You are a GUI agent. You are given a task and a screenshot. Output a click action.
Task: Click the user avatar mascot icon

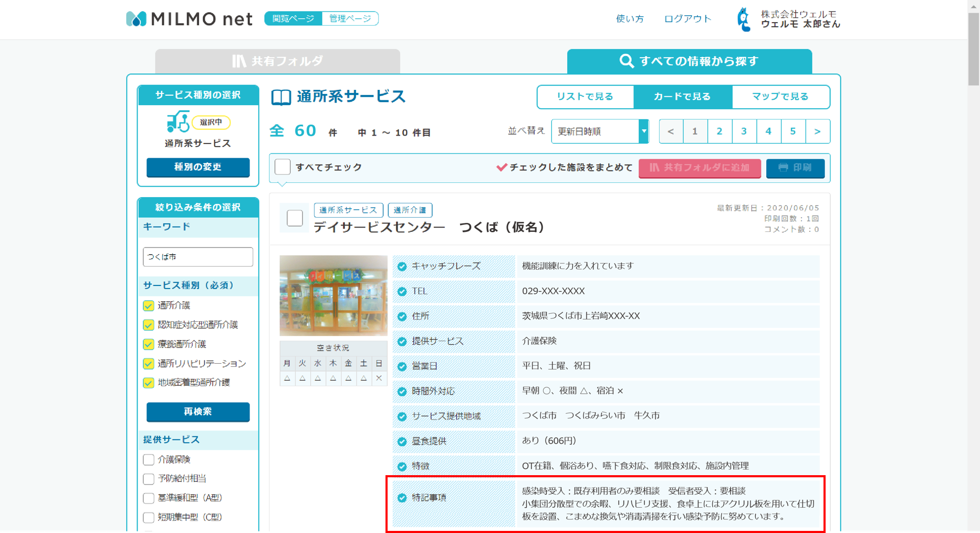(744, 19)
